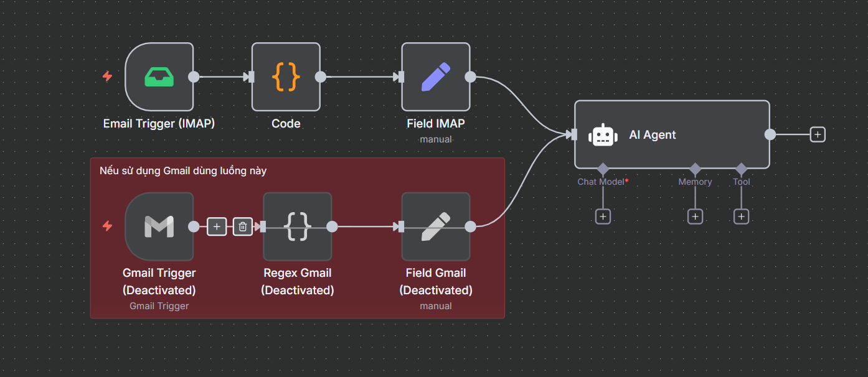Click the Field Gmail output connector dot
The height and width of the screenshot is (377, 868).
(470, 226)
